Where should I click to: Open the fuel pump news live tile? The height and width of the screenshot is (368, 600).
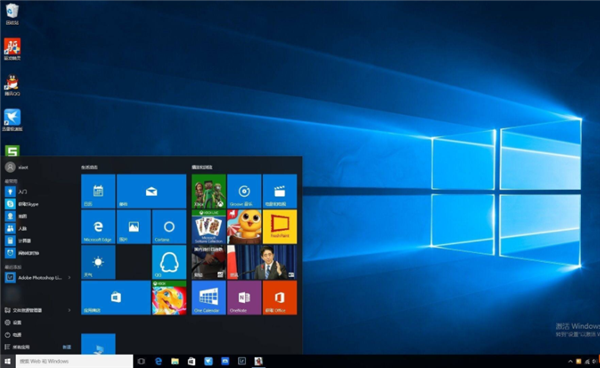209,262
